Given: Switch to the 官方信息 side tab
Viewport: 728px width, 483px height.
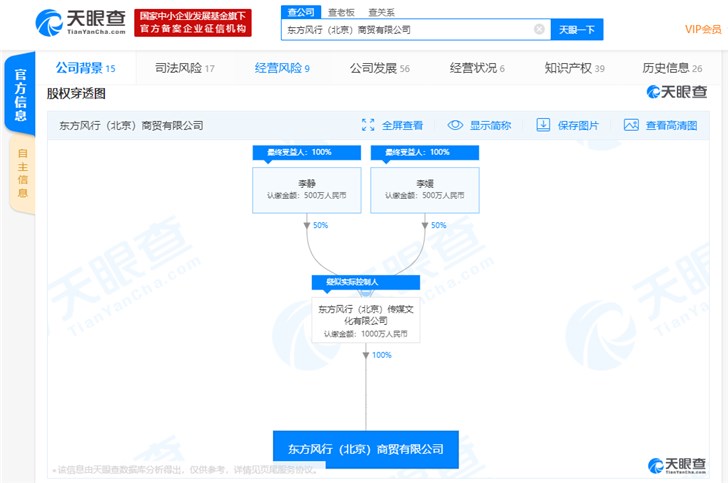Looking at the screenshot, I should point(20,94).
